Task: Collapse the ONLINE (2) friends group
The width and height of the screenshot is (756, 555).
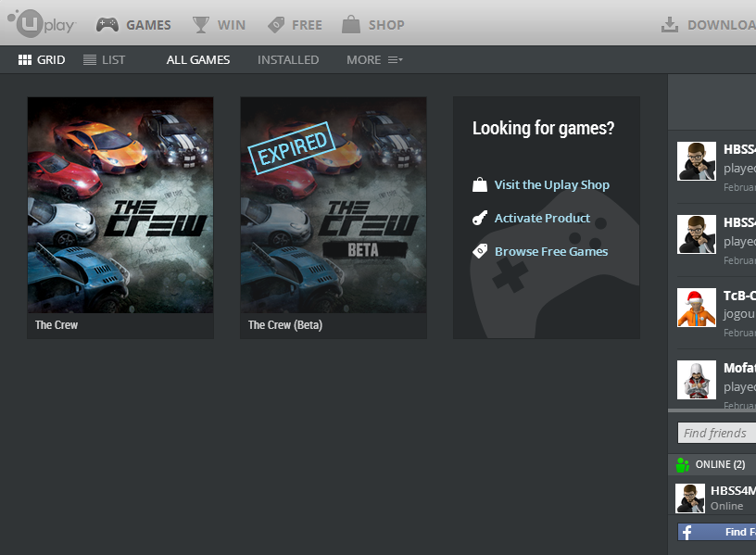Action: point(712,464)
